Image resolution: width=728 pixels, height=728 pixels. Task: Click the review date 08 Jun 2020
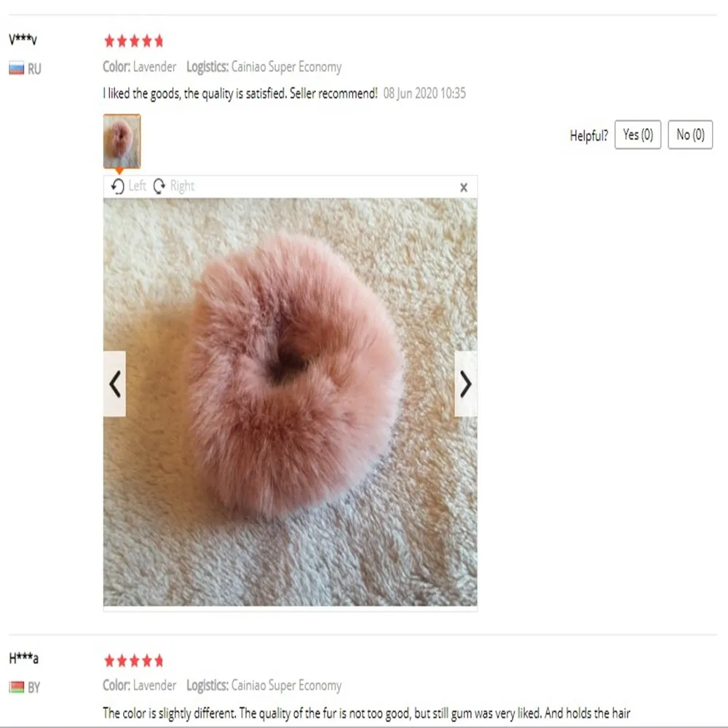424,93
